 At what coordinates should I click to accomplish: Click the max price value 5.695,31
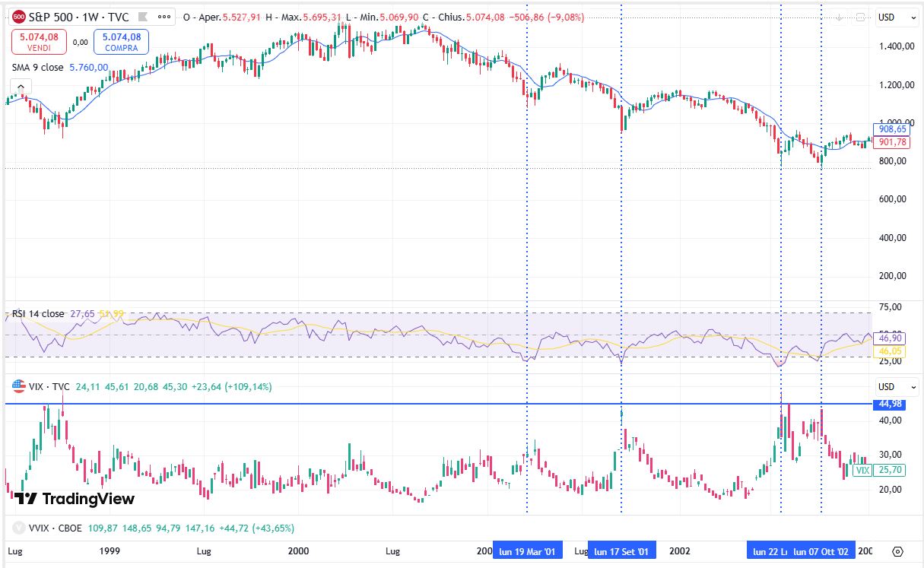[322, 16]
